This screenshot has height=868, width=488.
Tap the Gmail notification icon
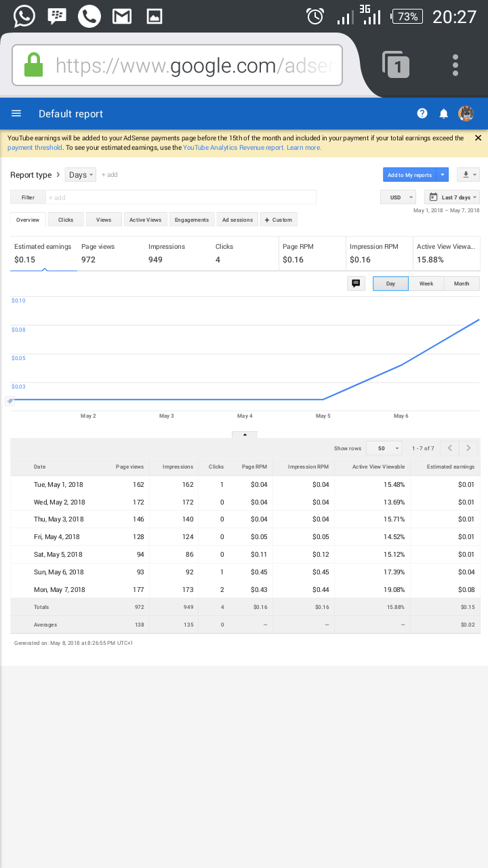122,16
